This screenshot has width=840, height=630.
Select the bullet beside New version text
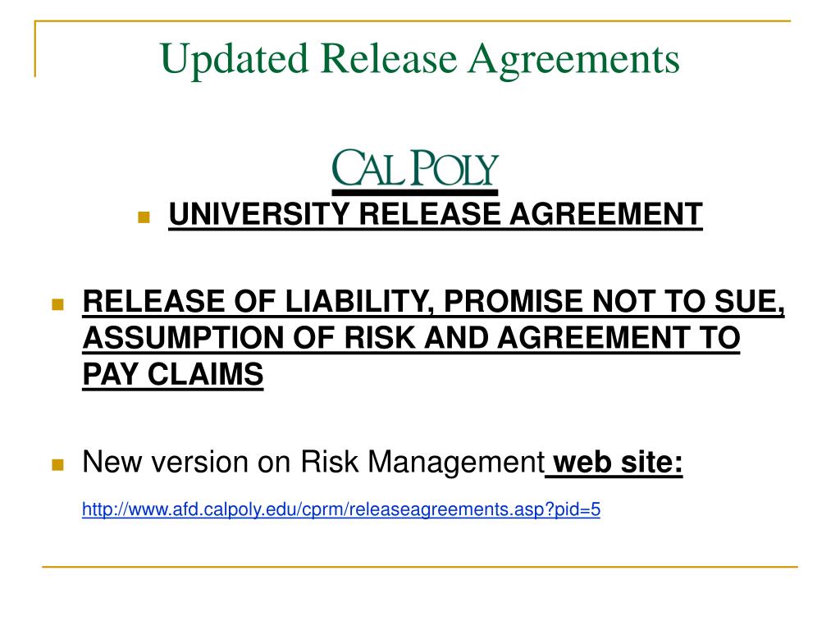[58, 464]
